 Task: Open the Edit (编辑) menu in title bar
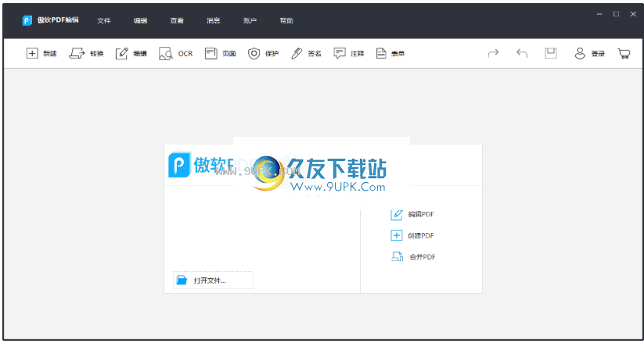(141, 20)
